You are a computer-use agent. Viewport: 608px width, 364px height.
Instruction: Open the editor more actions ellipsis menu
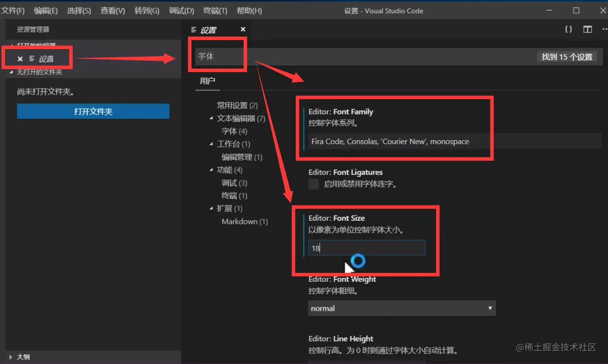pos(604,29)
